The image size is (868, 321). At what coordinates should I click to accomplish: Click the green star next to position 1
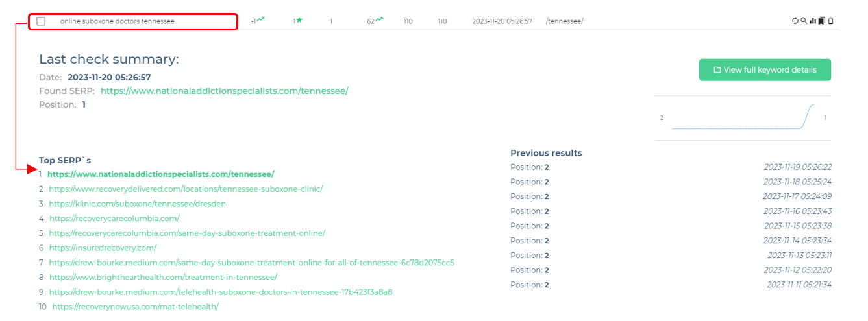(x=299, y=21)
